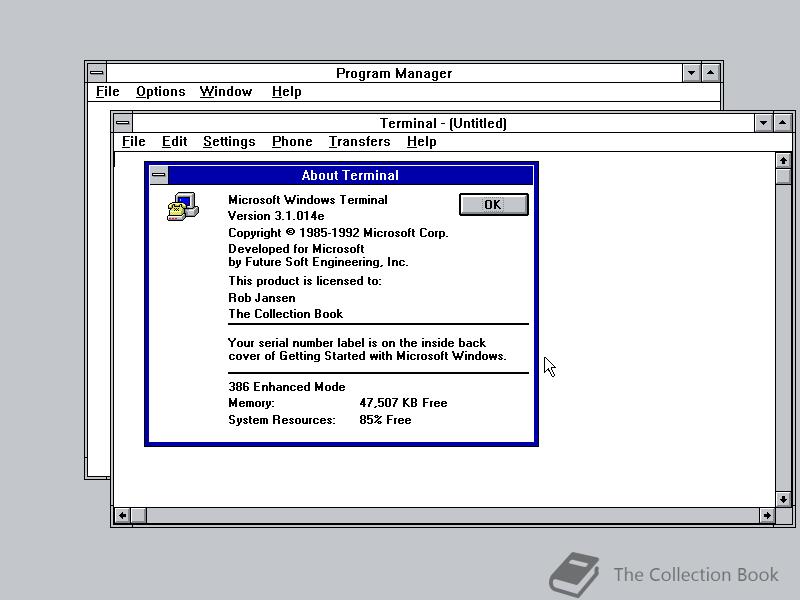Click Terminal horizontal scrollbar right arrow
800x600 pixels.
click(x=767, y=515)
